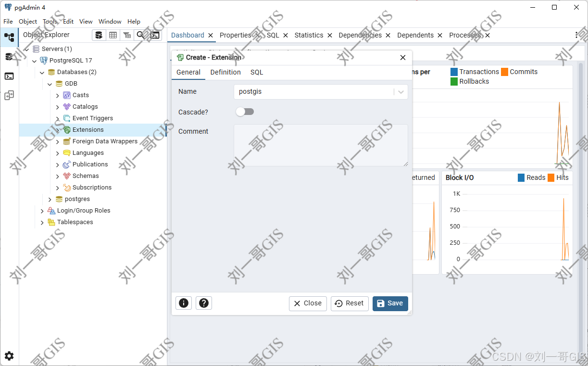Open the panel tabs overflow menu

click(x=577, y=35)
